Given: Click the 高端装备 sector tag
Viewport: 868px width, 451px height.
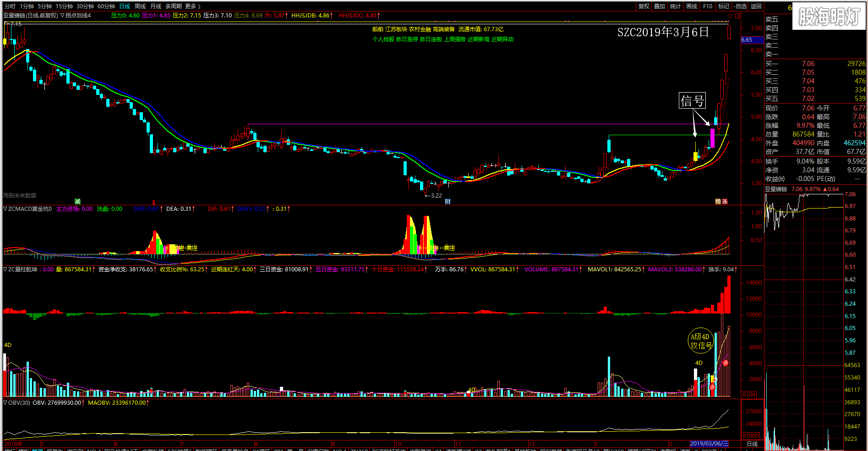Looking at the screenshot, I should click(443, 29).
